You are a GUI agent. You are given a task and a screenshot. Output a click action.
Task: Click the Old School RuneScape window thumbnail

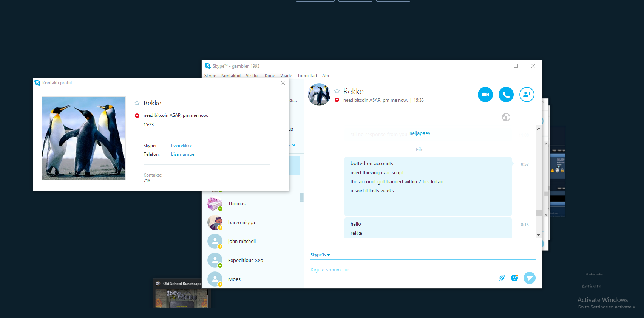click(x=182, y=293)
